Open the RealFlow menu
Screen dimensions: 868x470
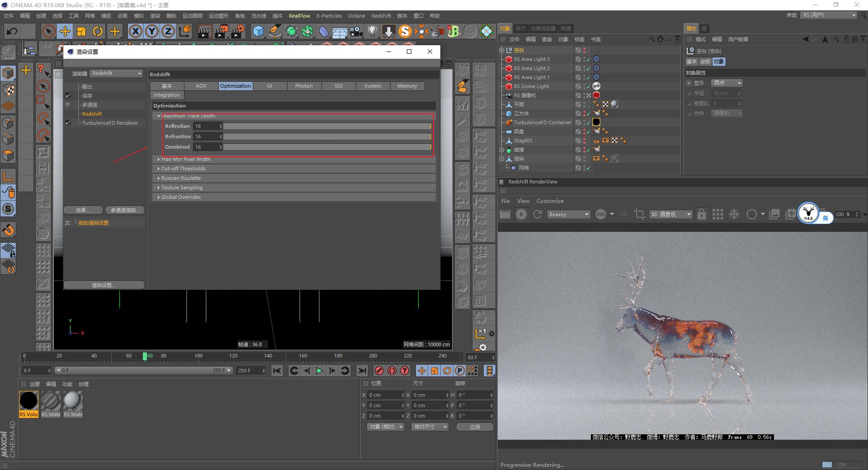[299, 15]
